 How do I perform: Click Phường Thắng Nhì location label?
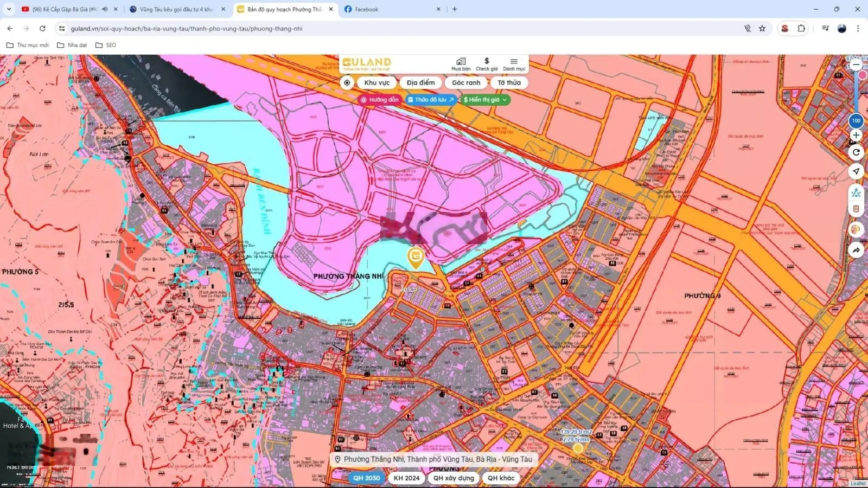(x=433, y=459)
